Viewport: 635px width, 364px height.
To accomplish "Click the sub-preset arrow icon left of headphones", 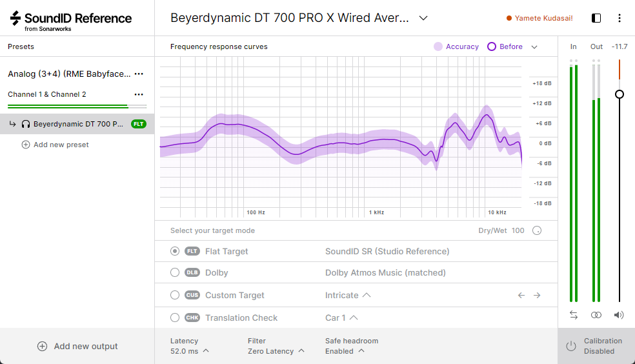I will pyautogui.click(x=12, y=124).
